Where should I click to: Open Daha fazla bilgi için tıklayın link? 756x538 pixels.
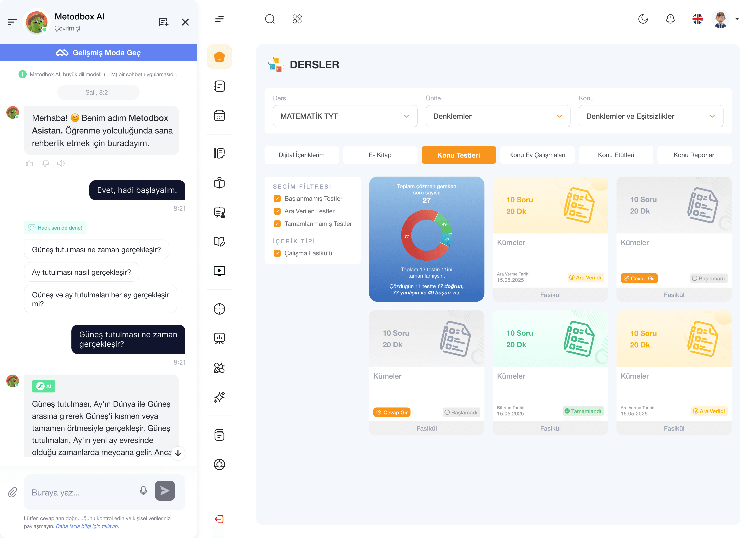87,526
